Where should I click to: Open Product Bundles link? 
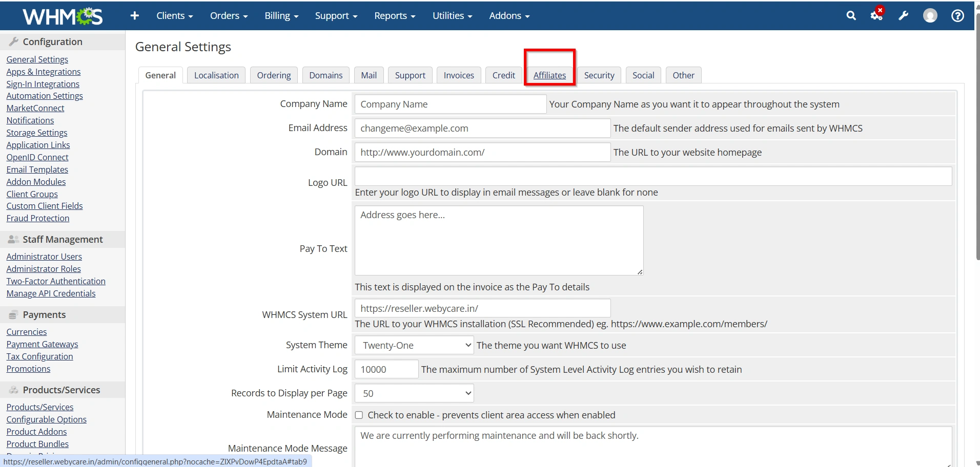(37, 444)
